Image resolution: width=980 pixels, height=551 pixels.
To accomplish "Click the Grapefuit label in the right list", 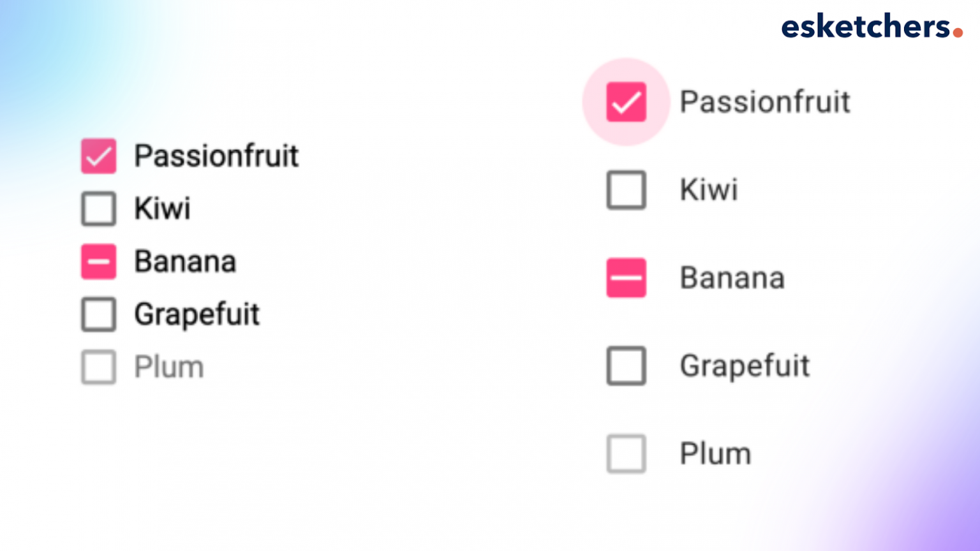I will click(745, 366).
